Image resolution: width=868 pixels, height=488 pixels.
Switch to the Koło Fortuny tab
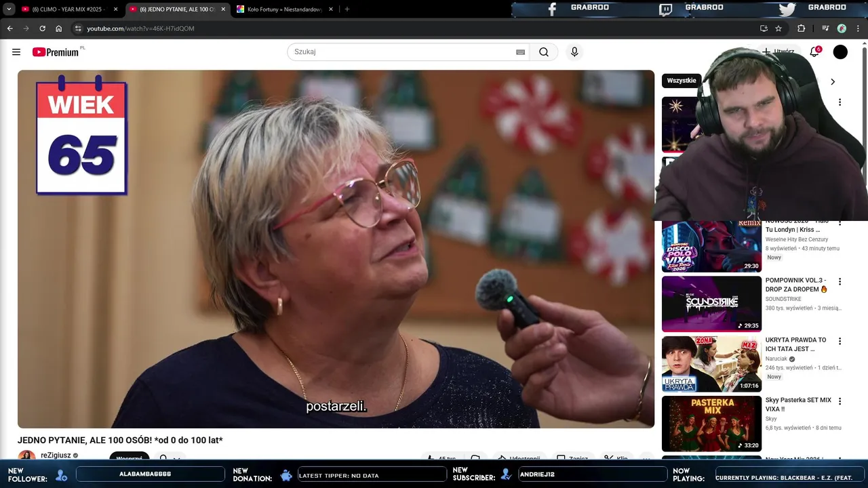(284, 9)
